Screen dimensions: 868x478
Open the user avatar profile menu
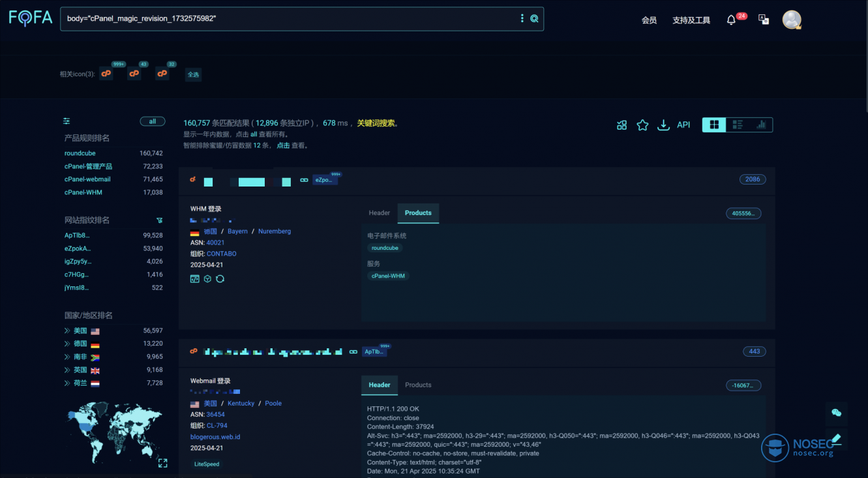(792, 20)
